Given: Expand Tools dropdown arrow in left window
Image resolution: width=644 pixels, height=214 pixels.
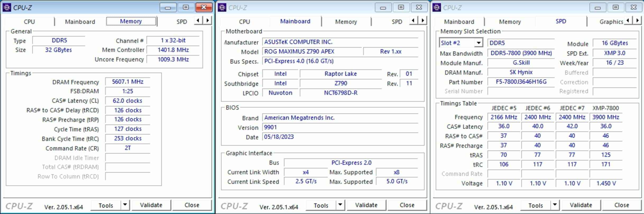Looking at the screenshot, I should pos(125,205).
